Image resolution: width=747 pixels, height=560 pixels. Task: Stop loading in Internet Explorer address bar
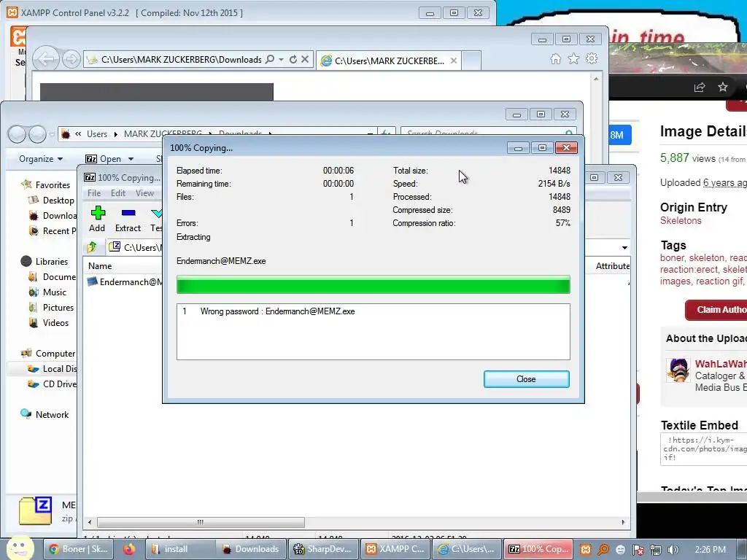click(305, 60)
